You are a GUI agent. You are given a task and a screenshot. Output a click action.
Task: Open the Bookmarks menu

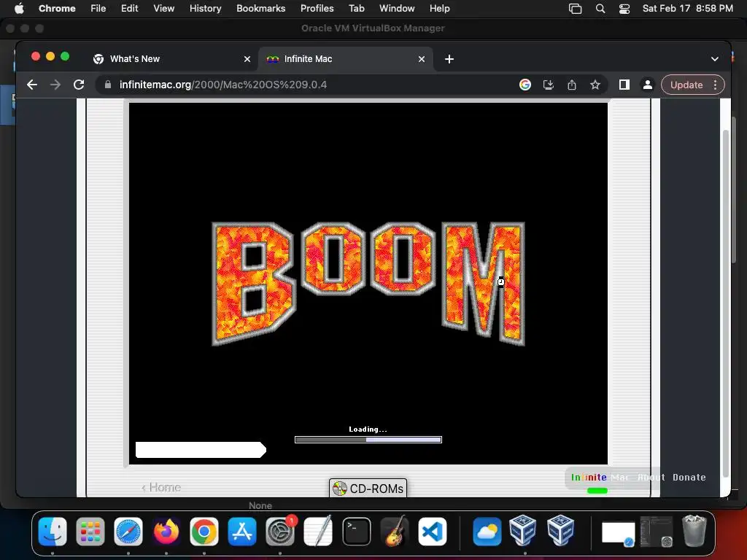click(x=260, y=8)
